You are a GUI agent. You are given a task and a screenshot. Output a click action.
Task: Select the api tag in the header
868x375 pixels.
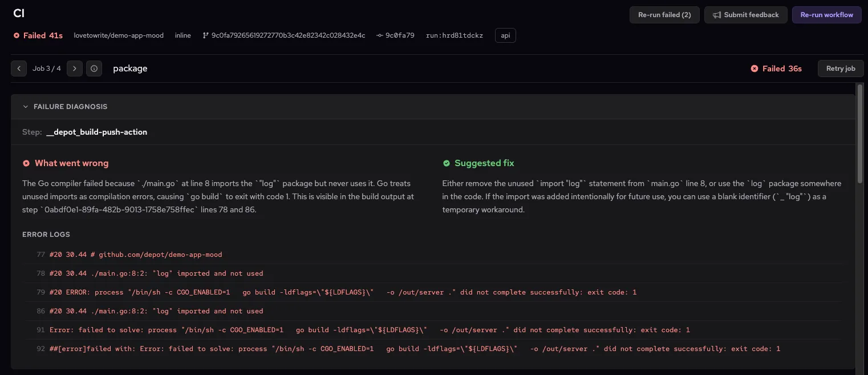505,35
